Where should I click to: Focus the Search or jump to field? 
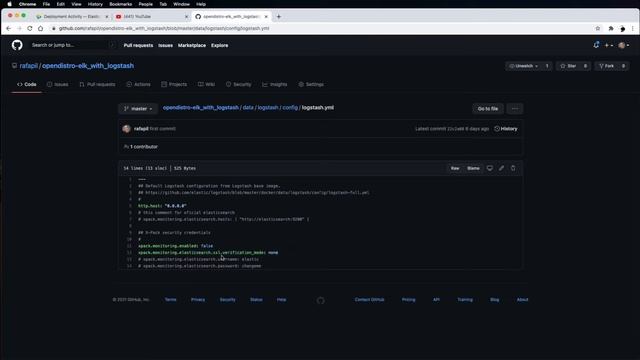[x=73, y=45]
